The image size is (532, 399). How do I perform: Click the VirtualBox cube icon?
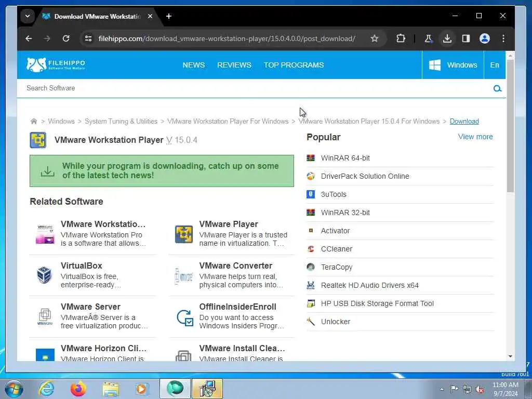coord(45,275)
